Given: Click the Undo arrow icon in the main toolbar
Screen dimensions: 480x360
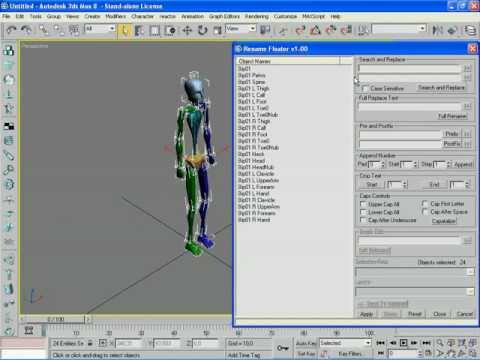Looking at the screenshot, I should point(11,30).
